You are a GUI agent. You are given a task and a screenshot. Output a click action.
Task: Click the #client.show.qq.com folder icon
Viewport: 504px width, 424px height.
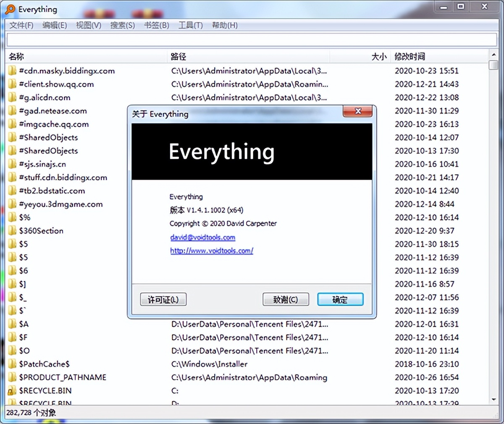click(13, 84)
